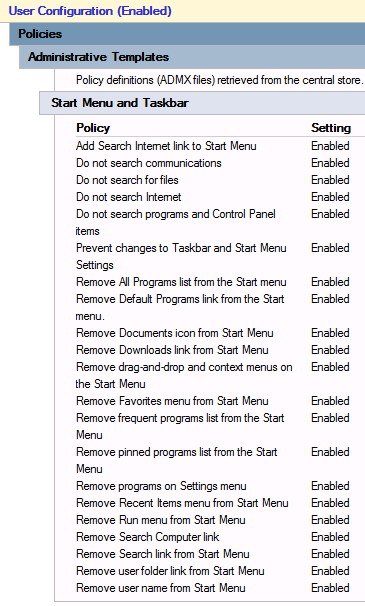Open Do not search communications policy
365x606 pixels.
[x=149, y=163]
